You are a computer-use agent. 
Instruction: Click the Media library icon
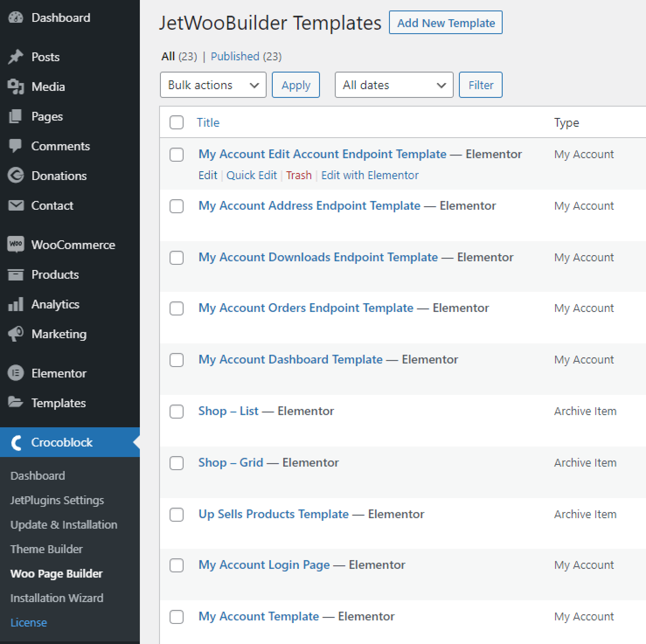pyautogui.click(x=16, y=87)
